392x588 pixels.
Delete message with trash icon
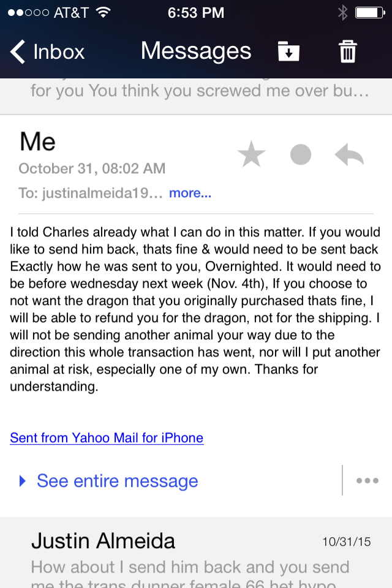pos(348,51)
